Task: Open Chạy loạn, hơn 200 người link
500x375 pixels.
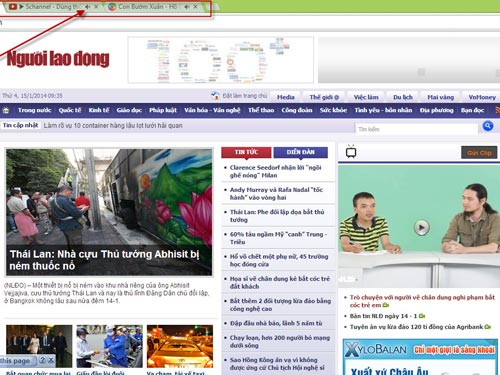Action: (x=280, y=342)
